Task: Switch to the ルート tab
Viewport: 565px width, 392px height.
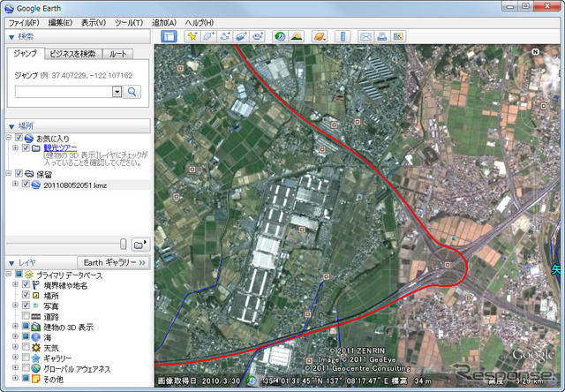Action: [117, 54]
